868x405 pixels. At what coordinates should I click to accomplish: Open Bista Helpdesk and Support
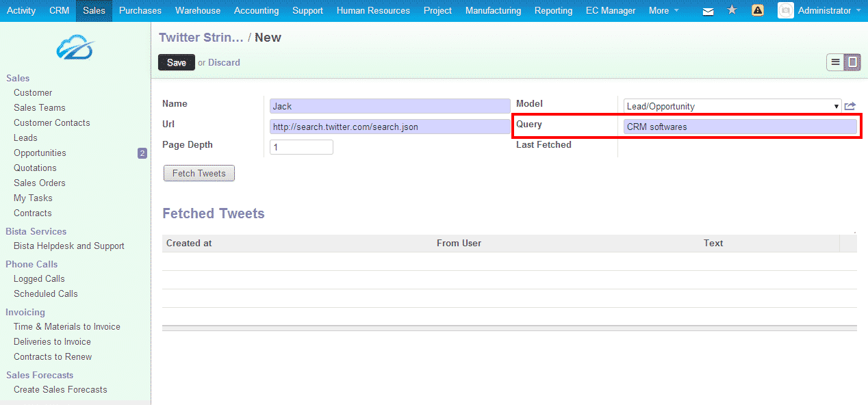click(x=69, y=246)
